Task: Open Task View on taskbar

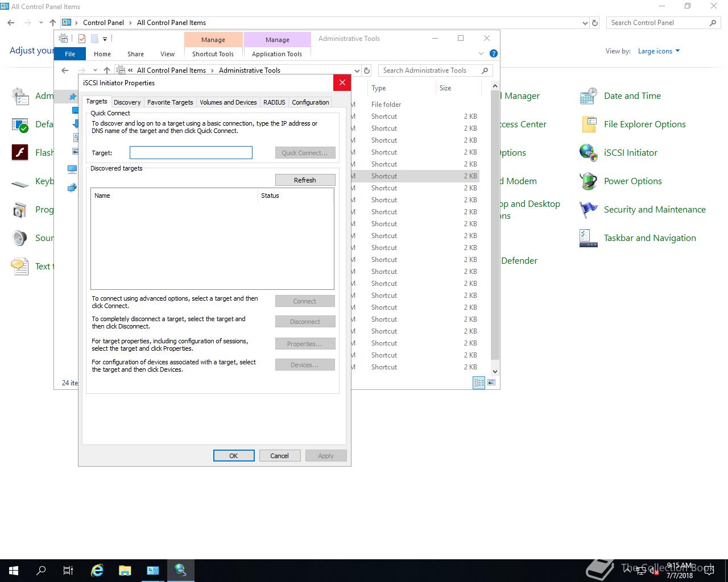Action: pos(68,571)
